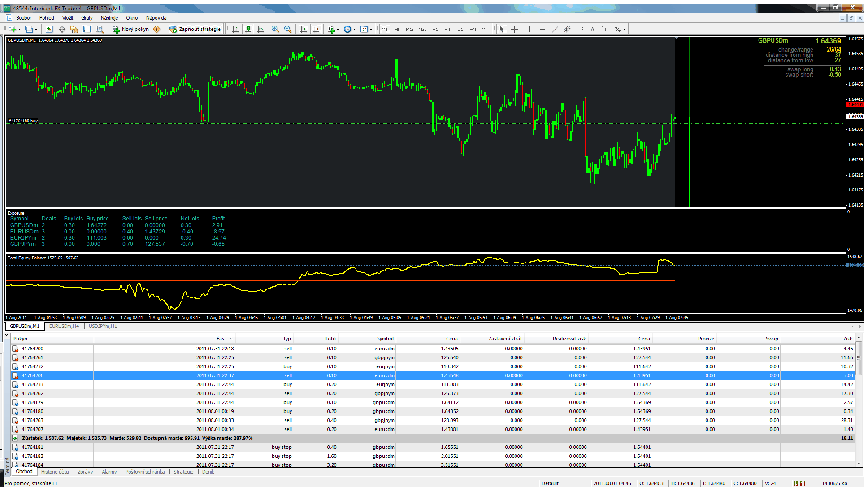The height and width of the screenshot is (491, 868).
Task: Click the Zoom Out magnifier icon
Action: click(288, 29)
